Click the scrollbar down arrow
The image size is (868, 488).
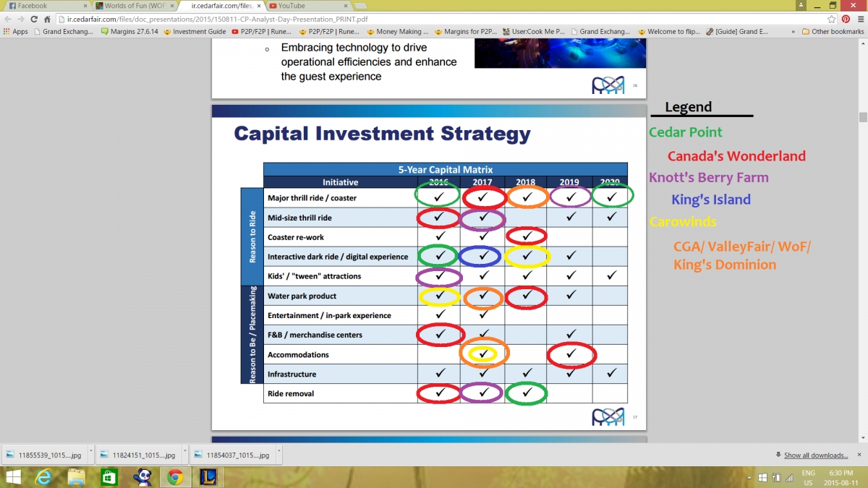point(863,437)
